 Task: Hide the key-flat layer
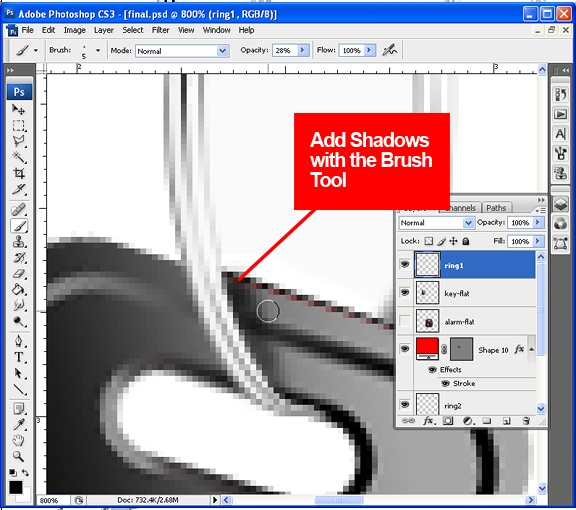coord(405,292)
